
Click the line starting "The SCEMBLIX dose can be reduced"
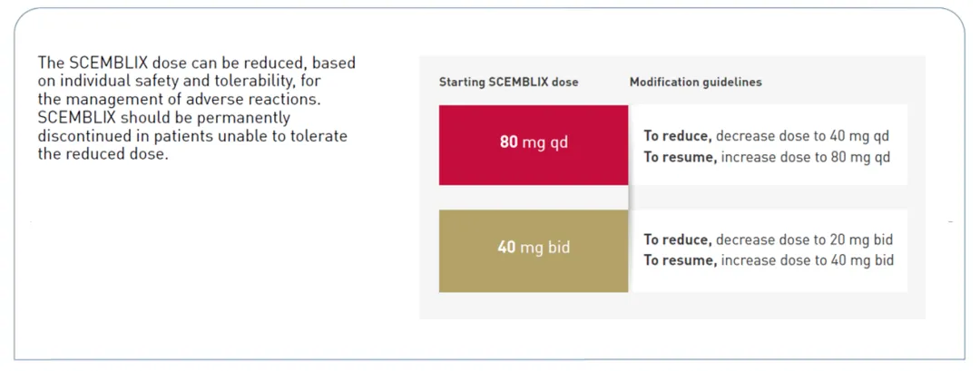(x=196, y=63)
